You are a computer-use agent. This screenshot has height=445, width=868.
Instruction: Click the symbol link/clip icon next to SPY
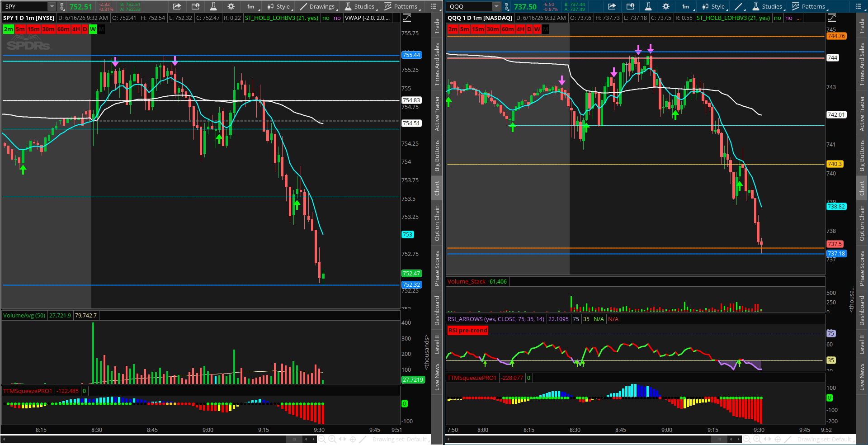[62, 7]
